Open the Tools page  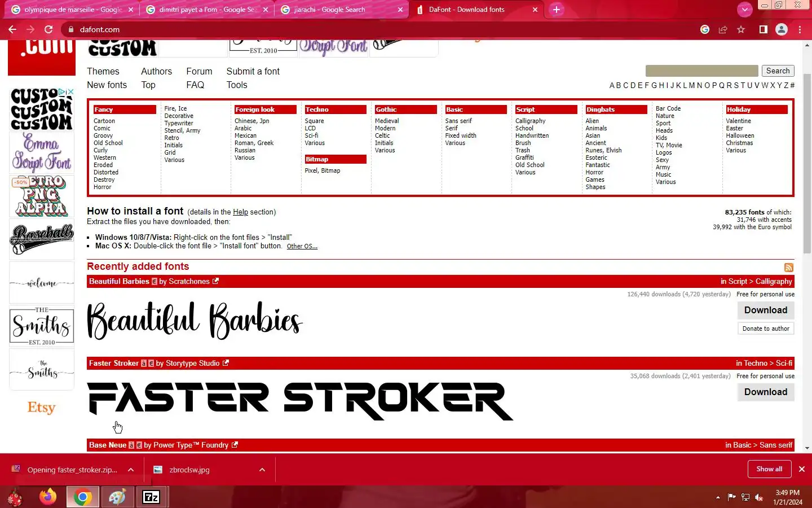click(237, 85)
